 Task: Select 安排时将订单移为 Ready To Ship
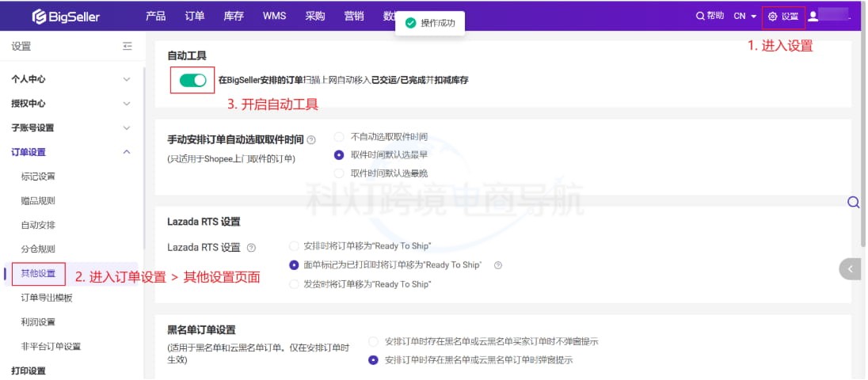click(294, 245)
